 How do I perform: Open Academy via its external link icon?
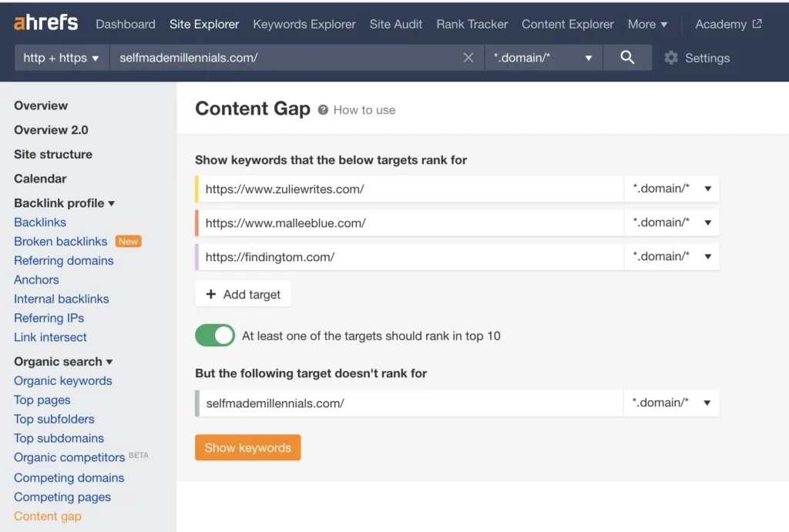coord(756,23)
